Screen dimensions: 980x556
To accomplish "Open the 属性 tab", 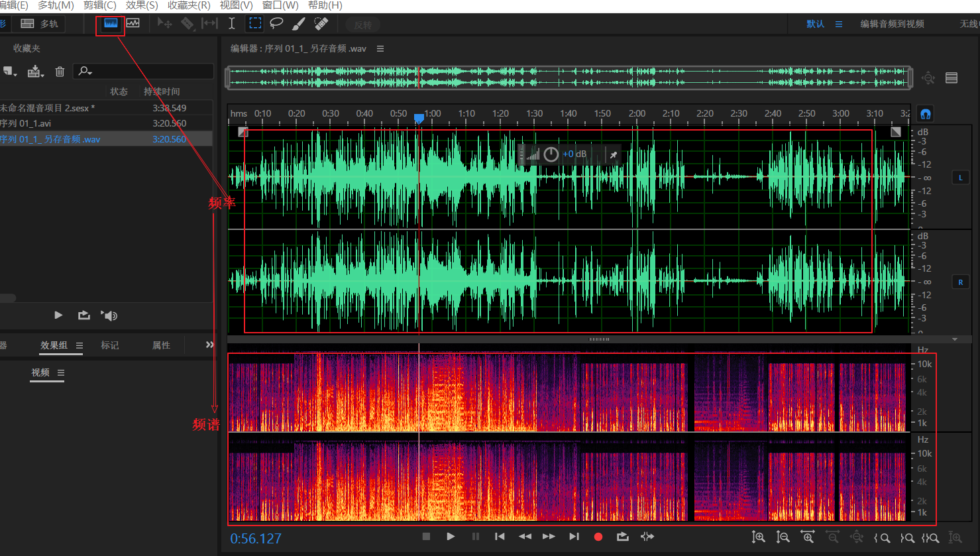I will [x=161, y=345].
